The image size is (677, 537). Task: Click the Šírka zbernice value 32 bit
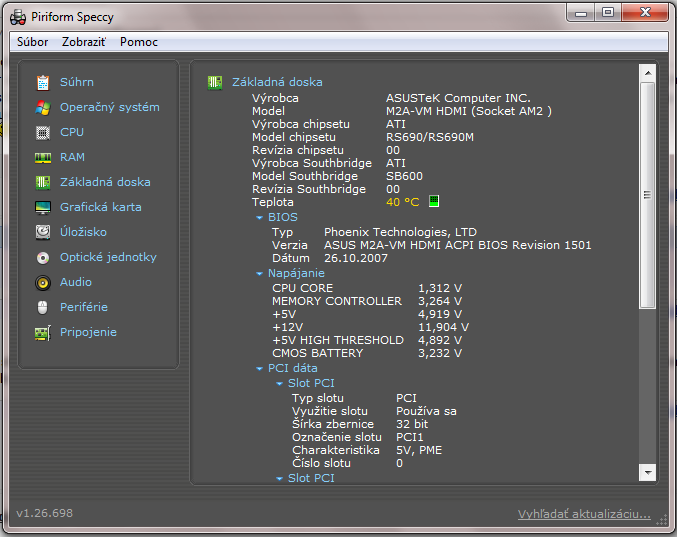(412, 424)
